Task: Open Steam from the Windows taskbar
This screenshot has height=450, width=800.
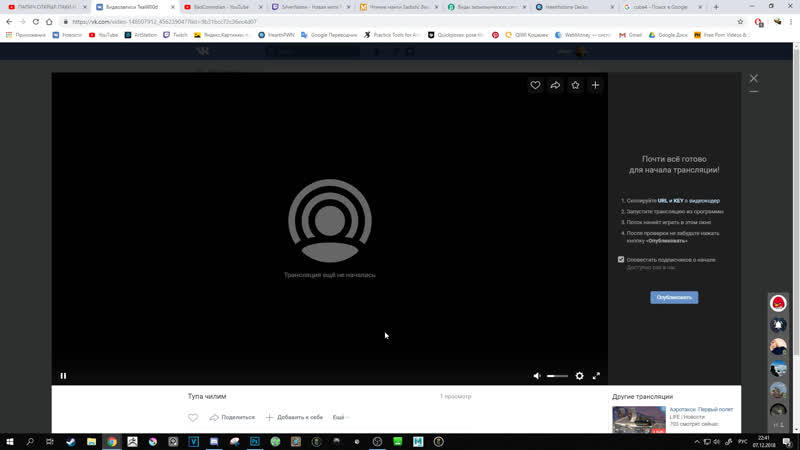Action: (x=71, y=442)
